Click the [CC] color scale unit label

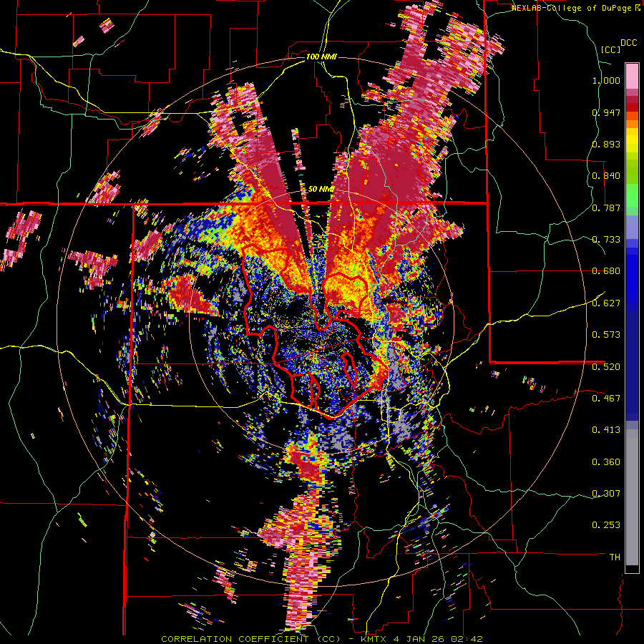click(x=610, y=49)
